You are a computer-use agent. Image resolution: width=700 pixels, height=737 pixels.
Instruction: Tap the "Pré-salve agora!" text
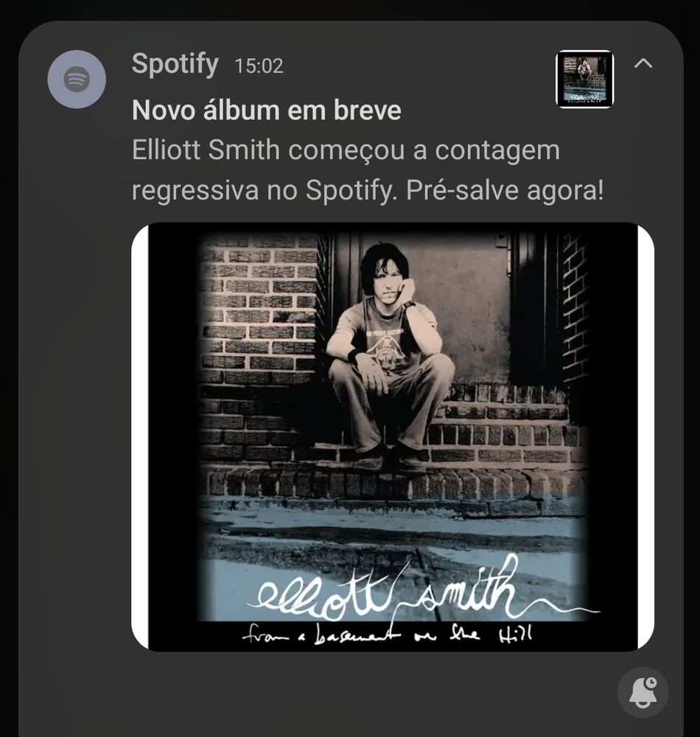[x=505, y=191]
